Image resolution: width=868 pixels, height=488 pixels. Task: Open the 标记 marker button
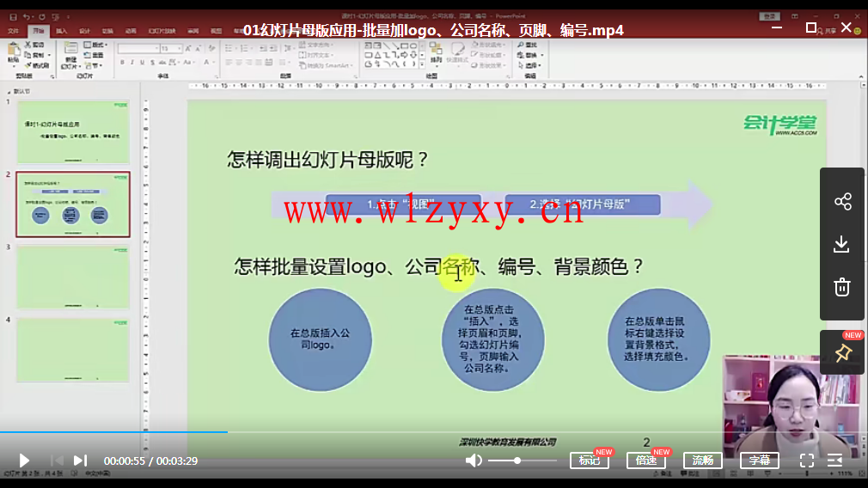[x=590, y=461]
